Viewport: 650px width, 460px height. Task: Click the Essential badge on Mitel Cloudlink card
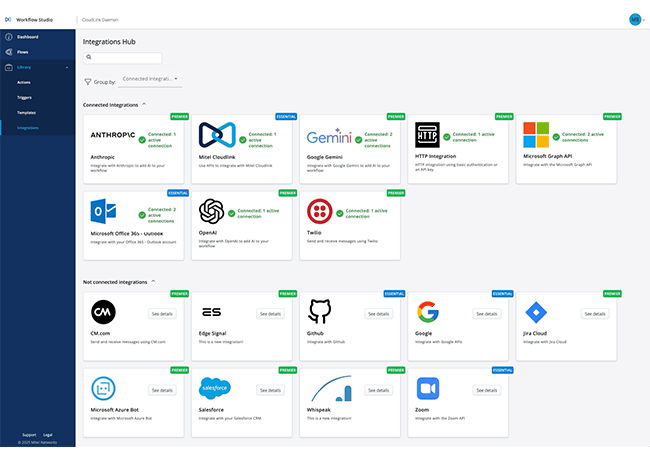click(x=286, y=116)
